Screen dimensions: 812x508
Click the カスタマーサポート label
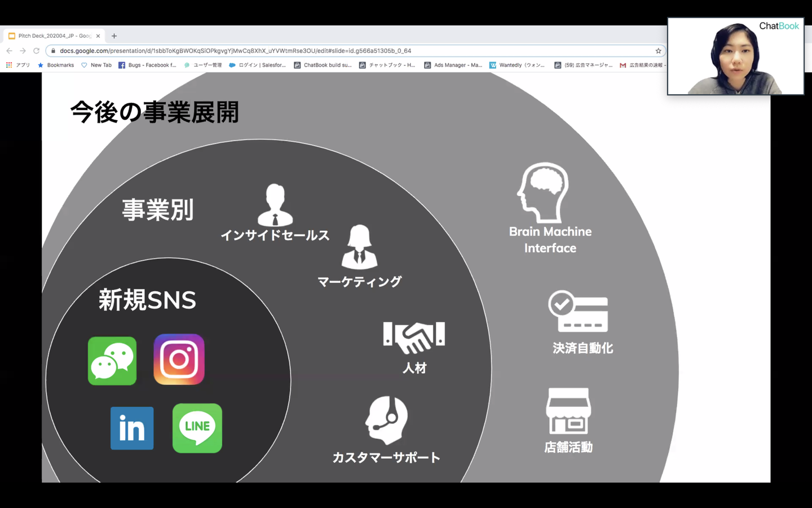(386, 457)
